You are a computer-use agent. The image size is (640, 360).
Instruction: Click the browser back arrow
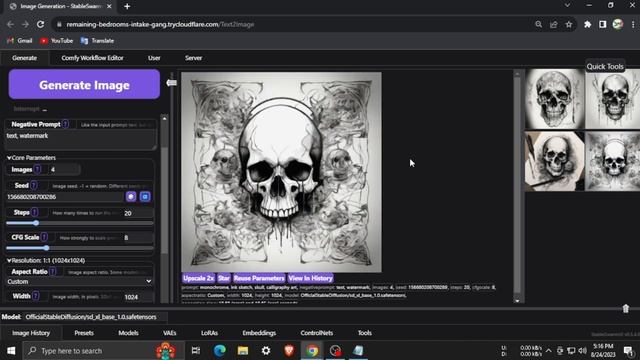point(11,24)
